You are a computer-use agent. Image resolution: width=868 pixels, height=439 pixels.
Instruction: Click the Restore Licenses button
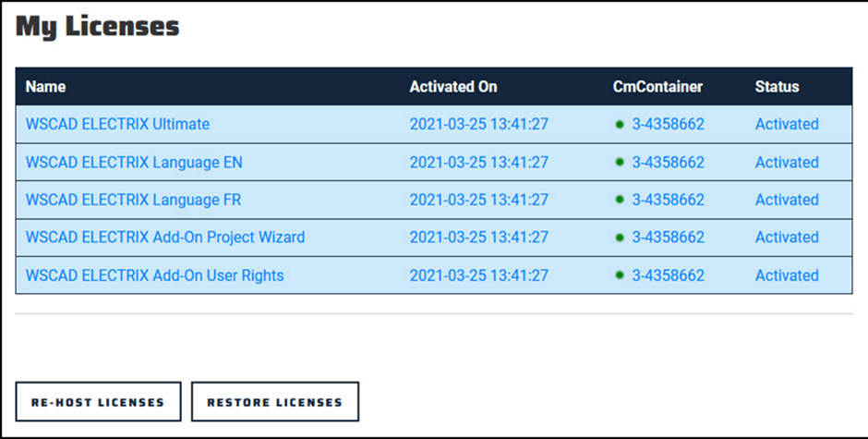(275, 402)
